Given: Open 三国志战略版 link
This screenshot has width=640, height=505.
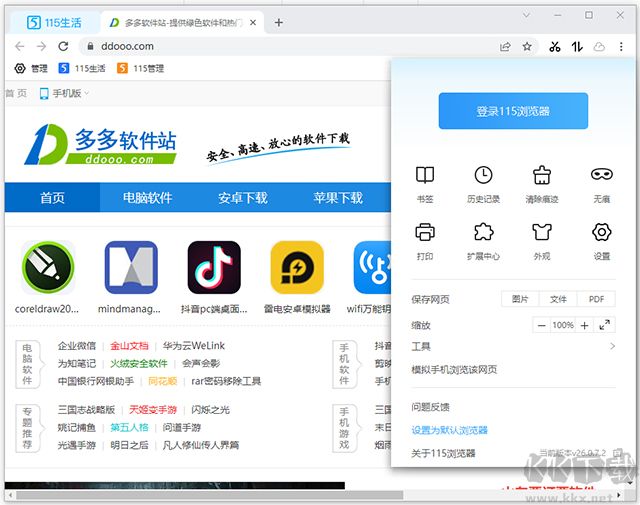Looking at the screenshot, I should 86,409.
